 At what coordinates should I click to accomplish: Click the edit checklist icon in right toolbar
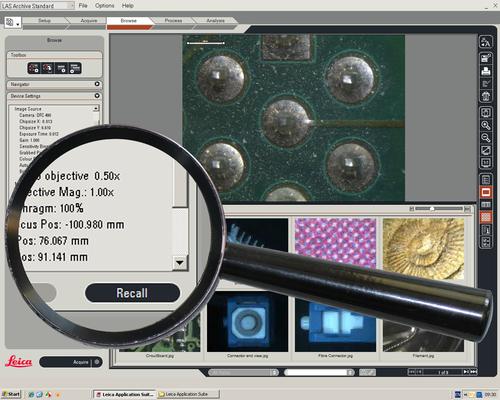486,84
